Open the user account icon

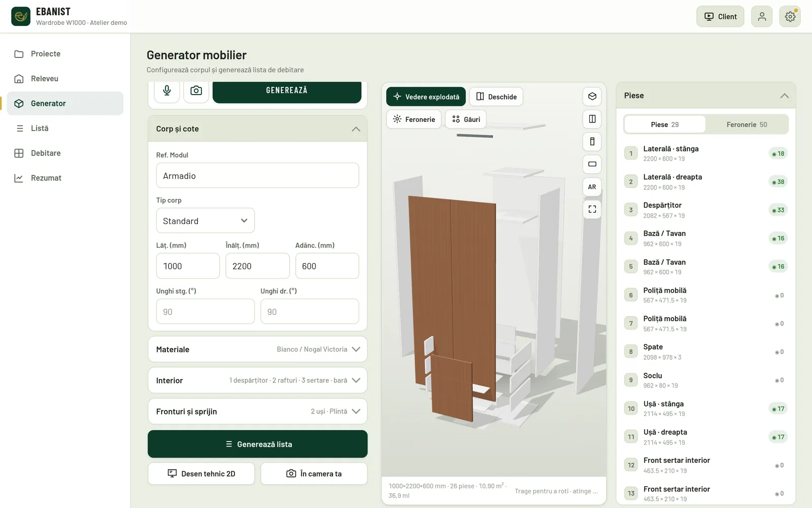(x=762, y=17)
